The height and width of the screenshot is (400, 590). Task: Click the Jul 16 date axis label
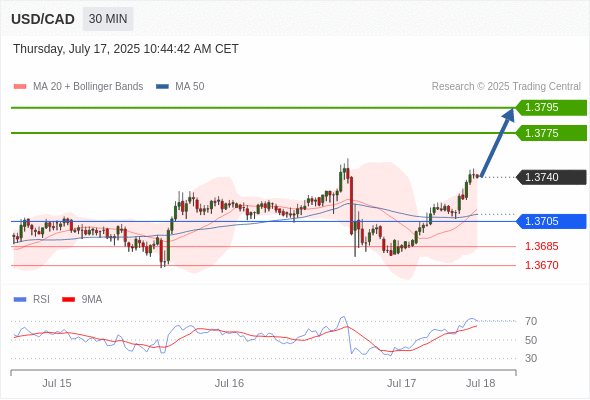pyautogui.click(x=230, y=383)
